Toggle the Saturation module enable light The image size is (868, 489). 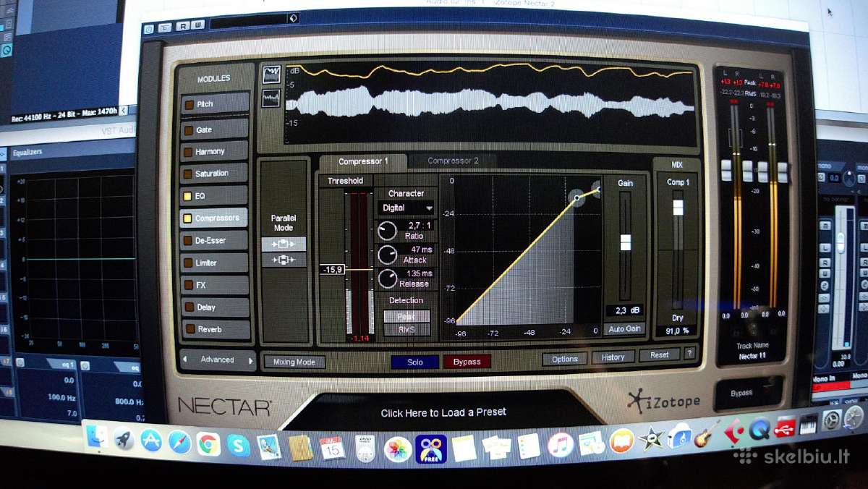tap(188, 174)
